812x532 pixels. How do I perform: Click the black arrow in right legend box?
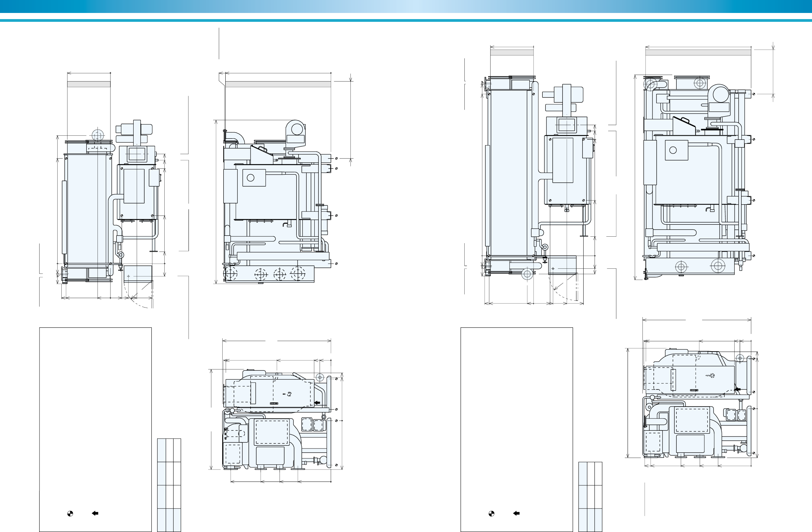point(516,513)
